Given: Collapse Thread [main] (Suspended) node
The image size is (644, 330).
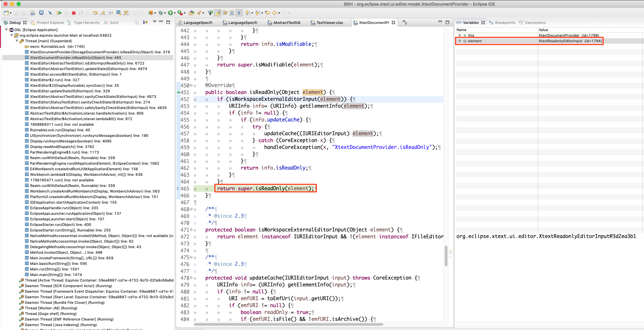Looking at the screenshot, I should 17,41.
